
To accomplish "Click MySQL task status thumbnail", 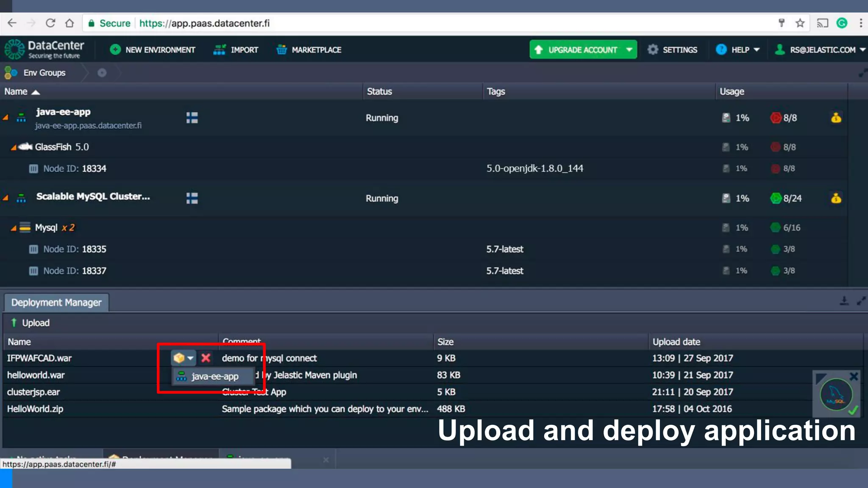I will click(x=836, y=395).
